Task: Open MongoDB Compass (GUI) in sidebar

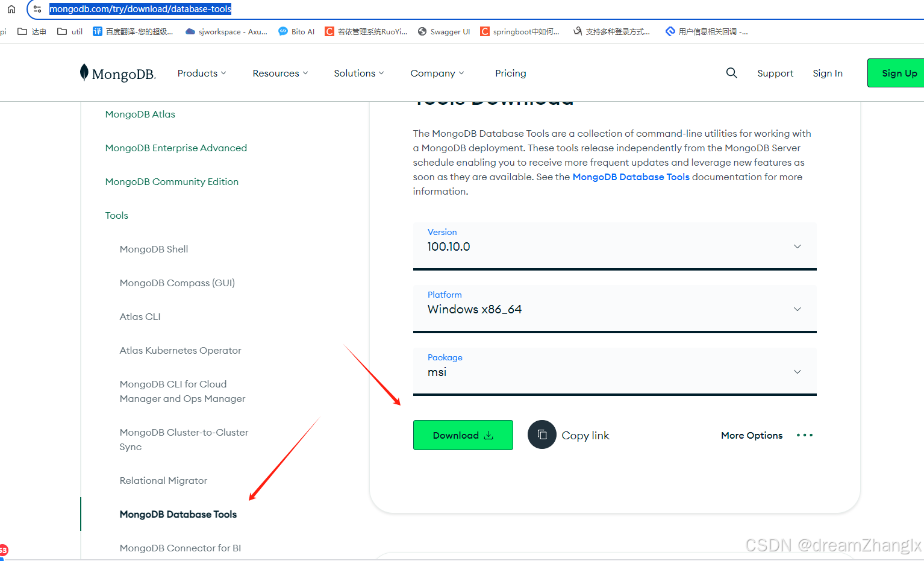Action: click(177, 283)
